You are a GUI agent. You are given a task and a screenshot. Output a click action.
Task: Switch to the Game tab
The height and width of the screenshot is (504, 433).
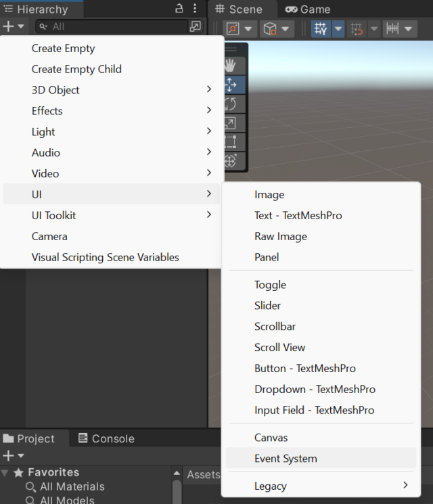(308, 9)
